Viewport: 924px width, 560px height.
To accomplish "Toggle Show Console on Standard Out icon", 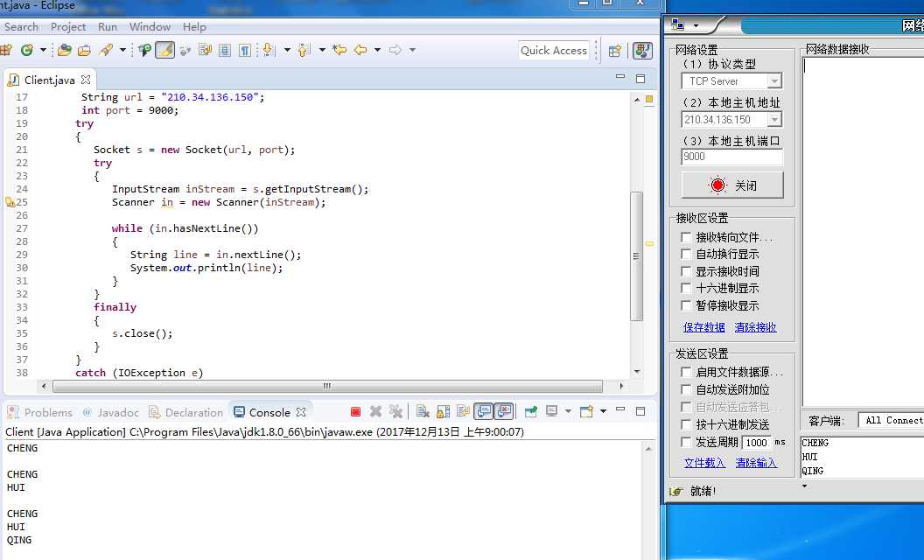I will [x=484, y=411].
